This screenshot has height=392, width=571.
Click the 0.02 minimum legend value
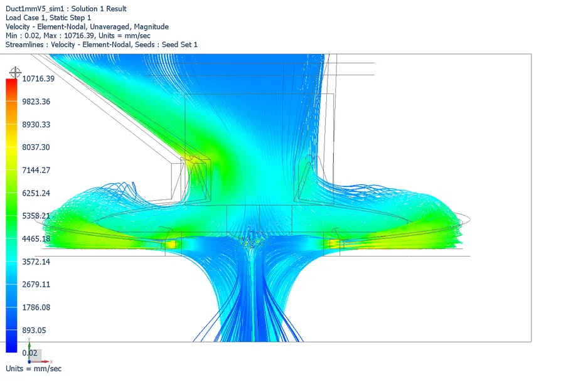(x=28, y=353)
